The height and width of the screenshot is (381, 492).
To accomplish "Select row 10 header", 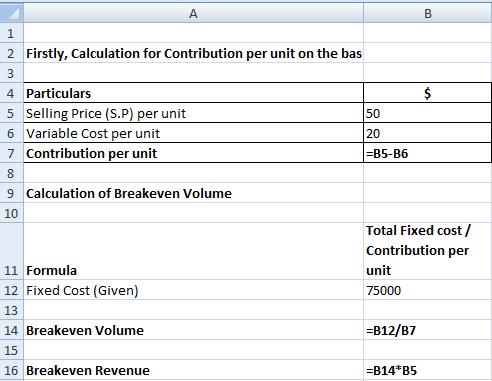I will (12, 213).
